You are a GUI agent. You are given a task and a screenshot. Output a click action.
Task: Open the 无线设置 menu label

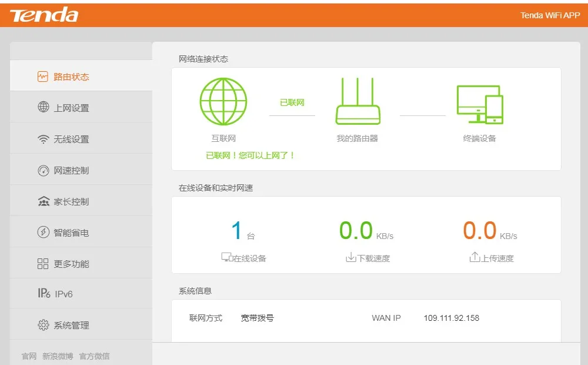[71, 140]
